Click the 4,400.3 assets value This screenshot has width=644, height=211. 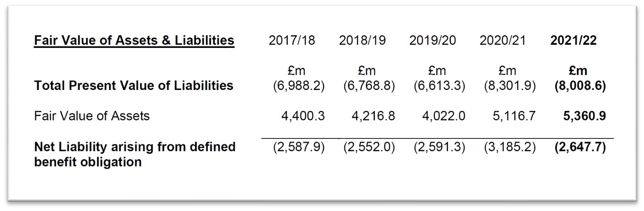click(303, 116)
